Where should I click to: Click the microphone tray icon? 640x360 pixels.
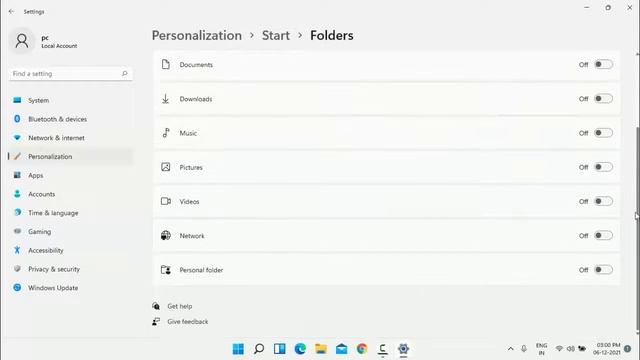(x=524, y=349)
